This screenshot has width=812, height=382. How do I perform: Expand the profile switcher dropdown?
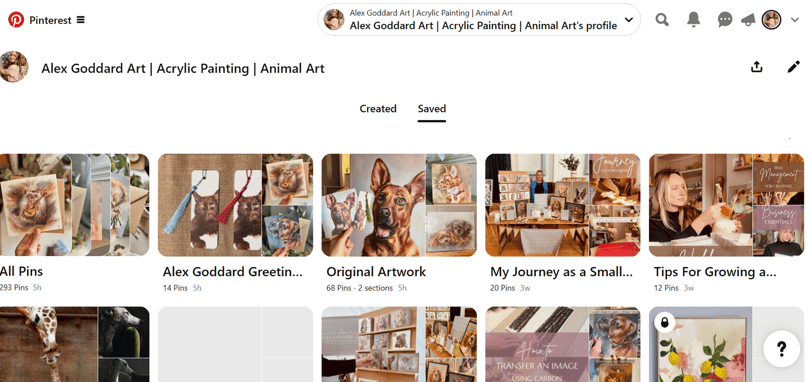629,20
